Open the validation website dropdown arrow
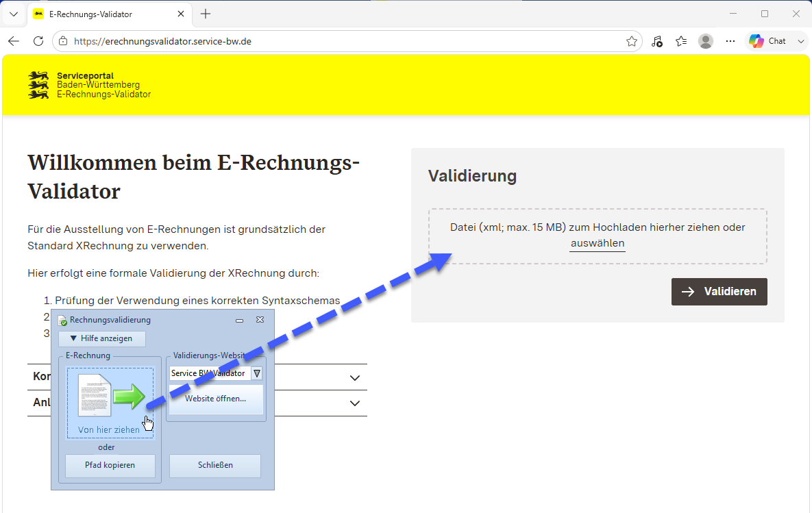The image size is (812, 513). tap(257, 373)
